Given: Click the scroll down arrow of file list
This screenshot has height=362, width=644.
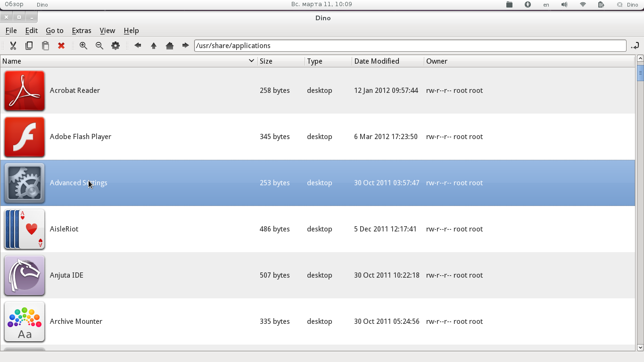Looking at the screenshot, I should 640,347.
